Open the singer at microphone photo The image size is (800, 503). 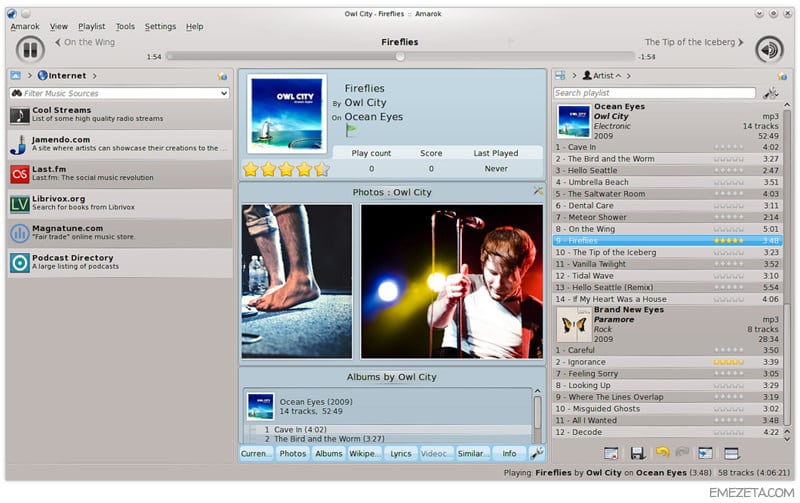click(x=452, y=282)
